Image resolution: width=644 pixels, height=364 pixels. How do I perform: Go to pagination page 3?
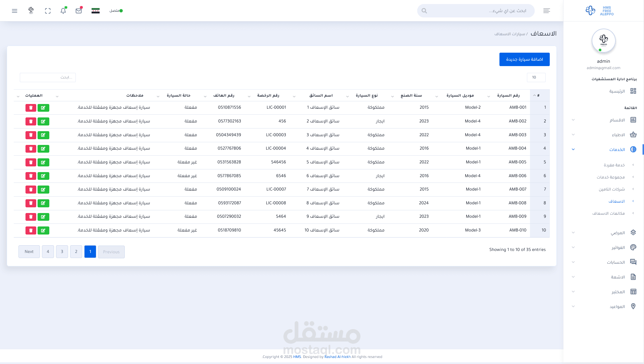pos(62,252)
